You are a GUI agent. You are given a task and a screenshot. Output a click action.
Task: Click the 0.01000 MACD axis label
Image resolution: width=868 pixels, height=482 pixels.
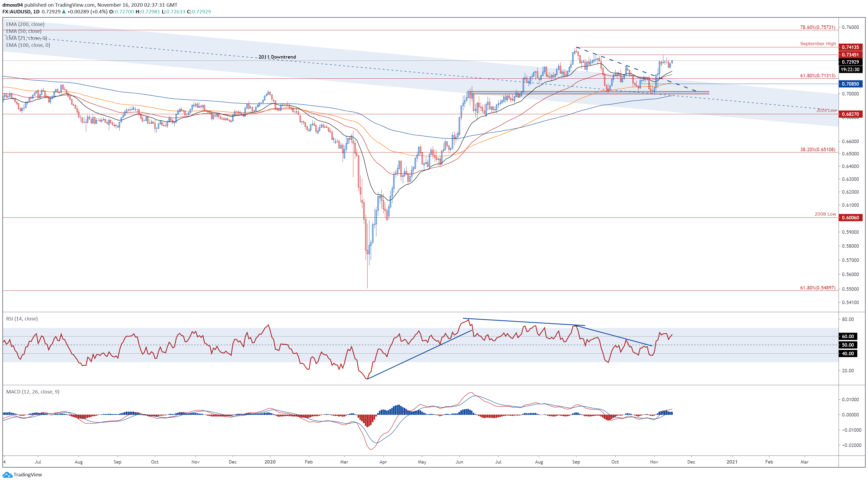(x=850, y=399)
